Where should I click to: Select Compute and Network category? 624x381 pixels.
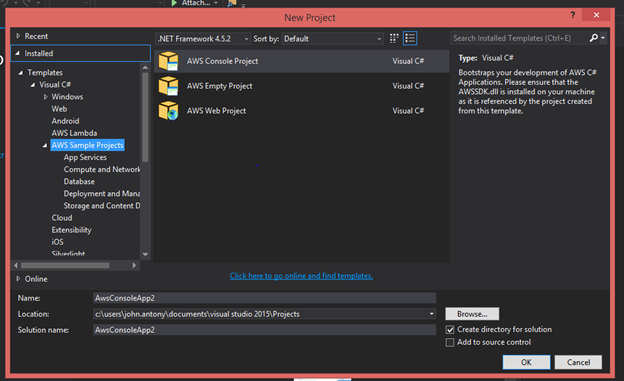(102, 169)
